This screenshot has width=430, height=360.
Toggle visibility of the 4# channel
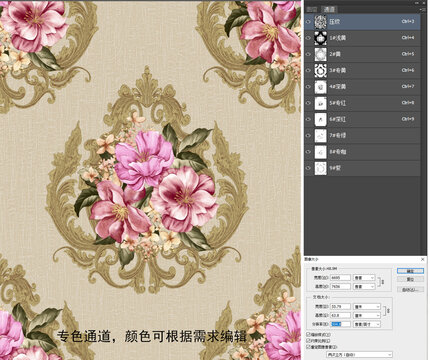[x=308, y=87]
